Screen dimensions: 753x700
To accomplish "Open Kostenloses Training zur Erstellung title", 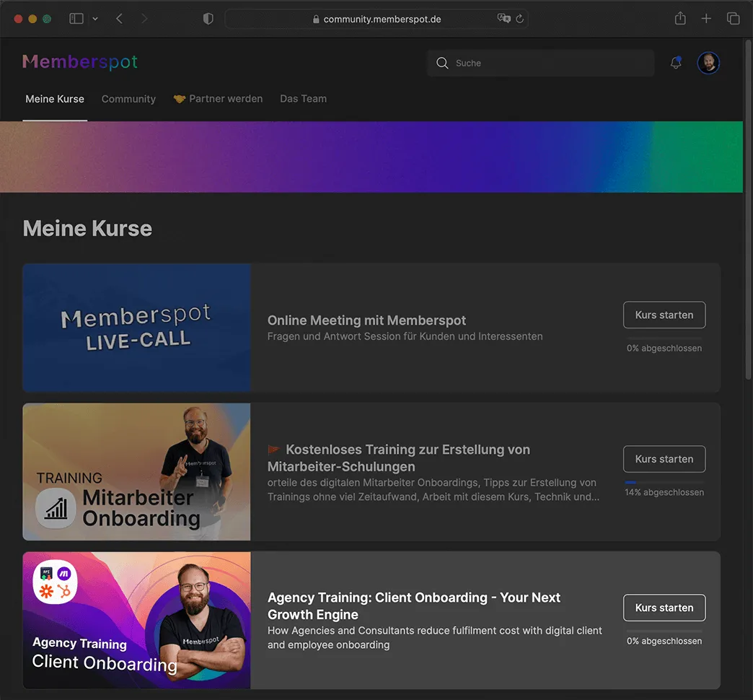I will pyautogui.click(x=399, y=458).
